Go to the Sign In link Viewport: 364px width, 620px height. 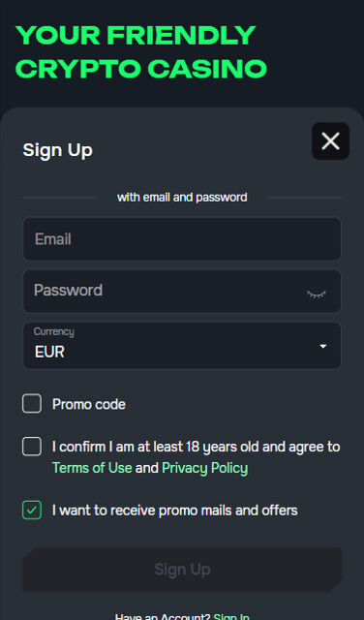(231, 616)
